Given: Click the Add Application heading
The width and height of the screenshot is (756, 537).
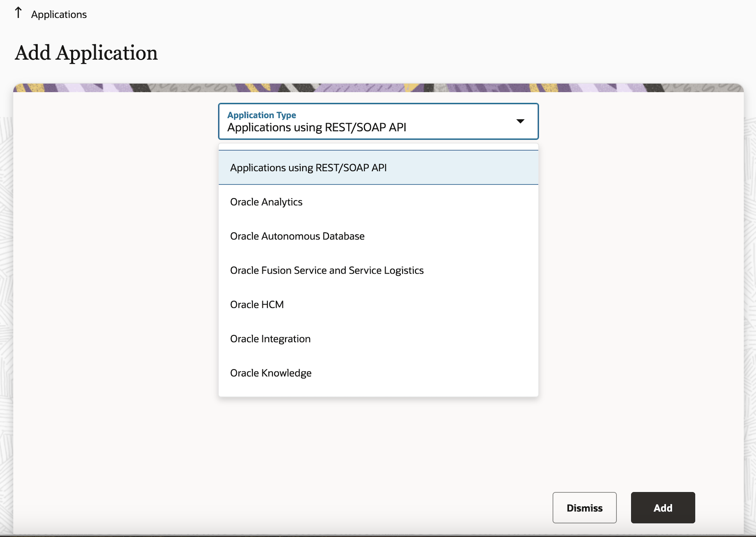Looking at the screenshot, I should pos(86,53).
